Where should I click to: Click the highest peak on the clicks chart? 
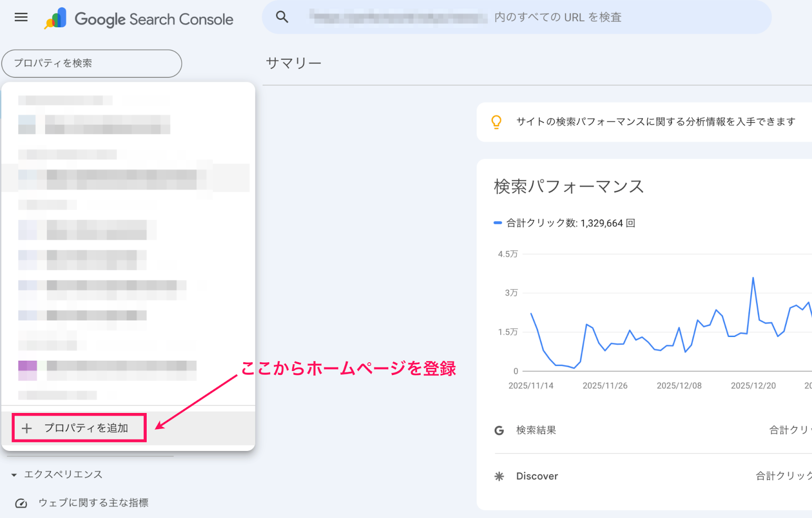[x=753, y=278]
